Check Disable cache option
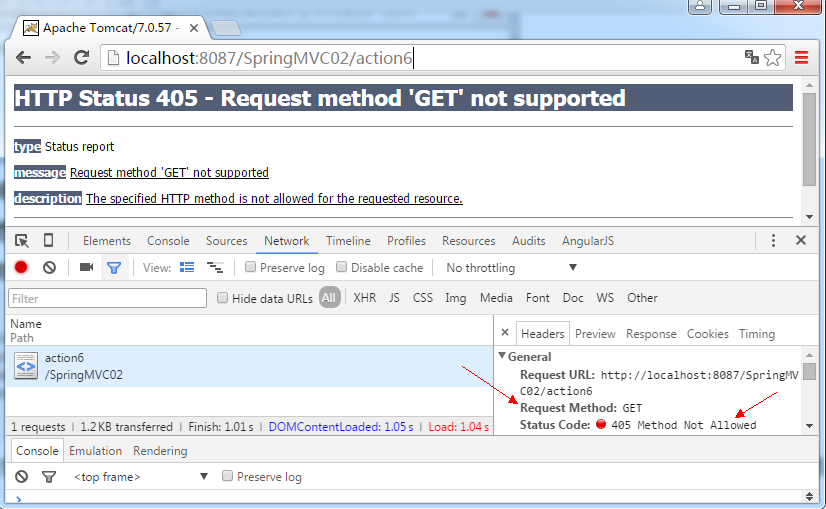 point(341,267)
